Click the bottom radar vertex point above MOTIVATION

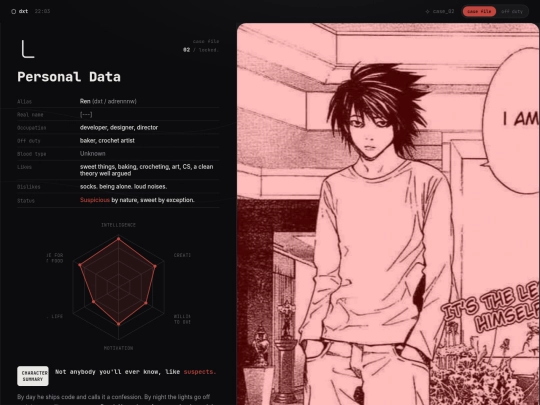(118, 324)
